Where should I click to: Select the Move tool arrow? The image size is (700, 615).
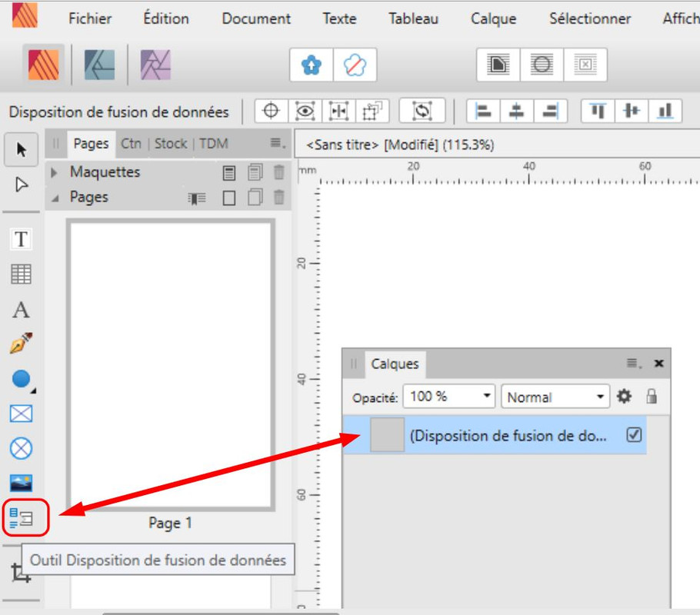(x=21, y=149)
